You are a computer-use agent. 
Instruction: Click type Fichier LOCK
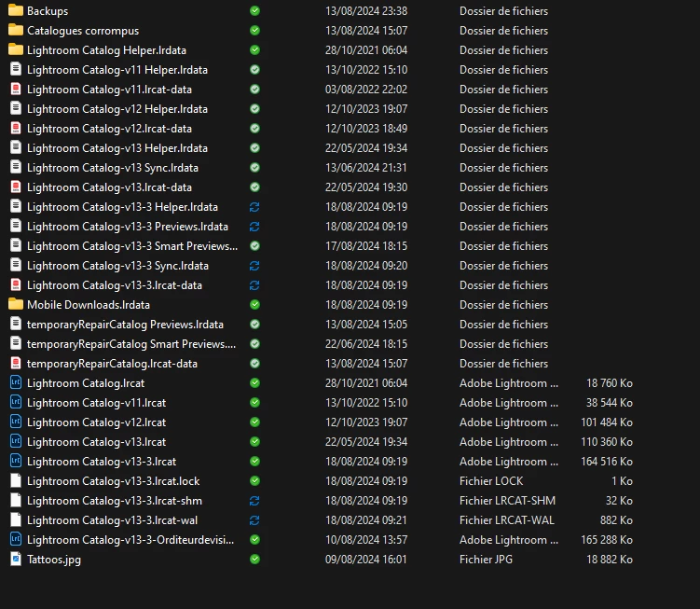tap(491, 481)
